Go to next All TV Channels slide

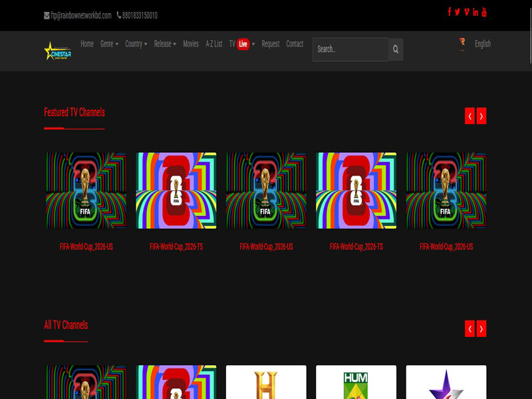pos(481,329)
